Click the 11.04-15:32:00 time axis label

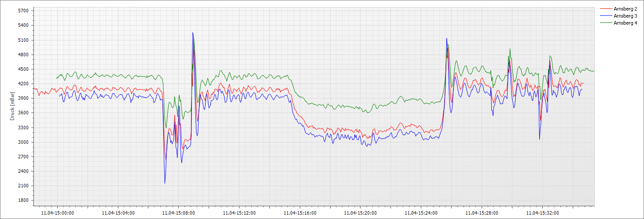[542, 213]
